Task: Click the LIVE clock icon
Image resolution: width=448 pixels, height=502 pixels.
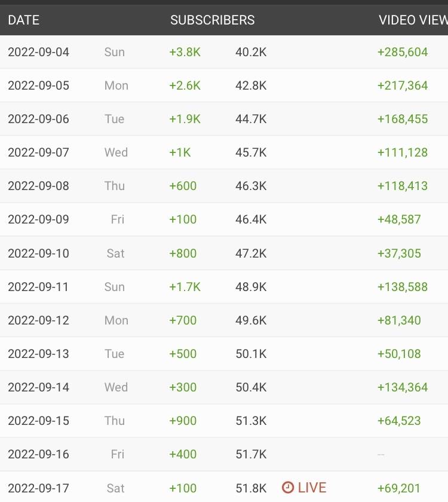Action: pos(288,488)
